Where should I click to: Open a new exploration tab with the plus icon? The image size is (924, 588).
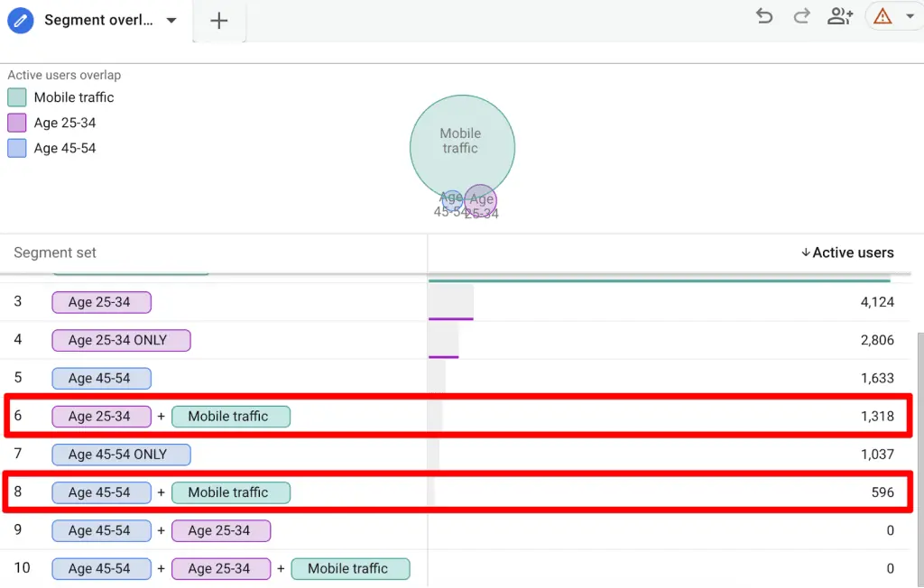[218, 20]
